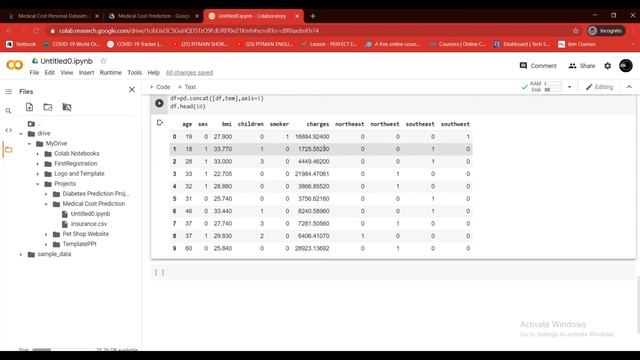Open the Help menu

153,73
